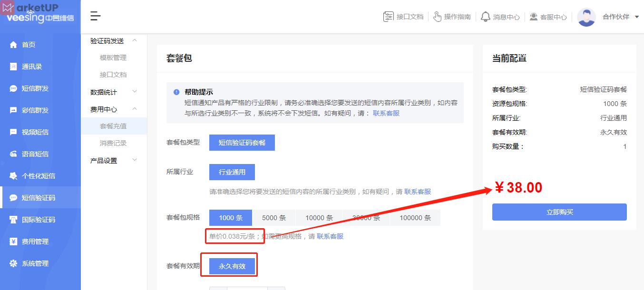Click the 数据统计 menu heading
644x290 pixels.
click(x=104, y=92)
